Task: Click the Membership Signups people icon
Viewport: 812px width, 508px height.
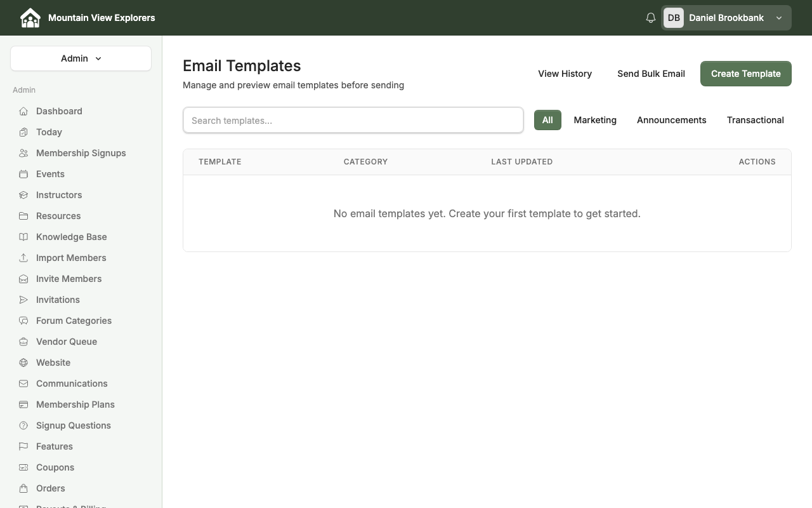Action: 23,153
